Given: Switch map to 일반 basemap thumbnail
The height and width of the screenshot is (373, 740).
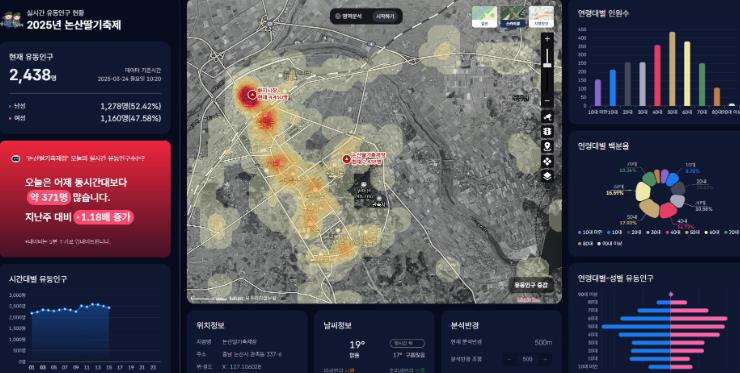Looking at the screenshot, I should [x=484, y=17].
